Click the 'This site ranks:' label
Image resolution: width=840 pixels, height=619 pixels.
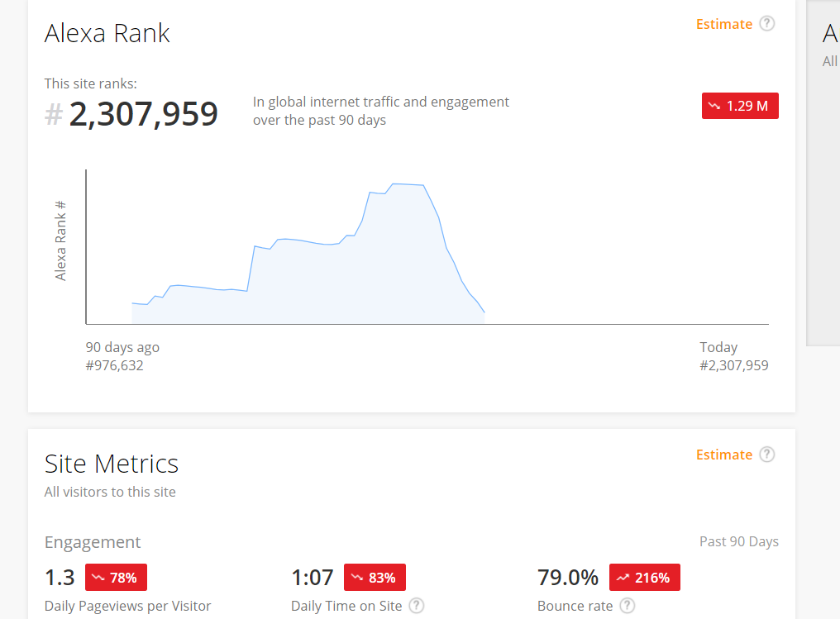(91, 83)
